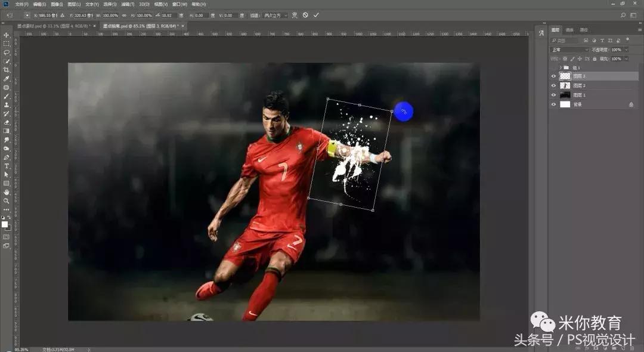Image resolution: width=644 pixels, height=352 pixels.
Task: Select the Crop tool
Action: [6, 70]
